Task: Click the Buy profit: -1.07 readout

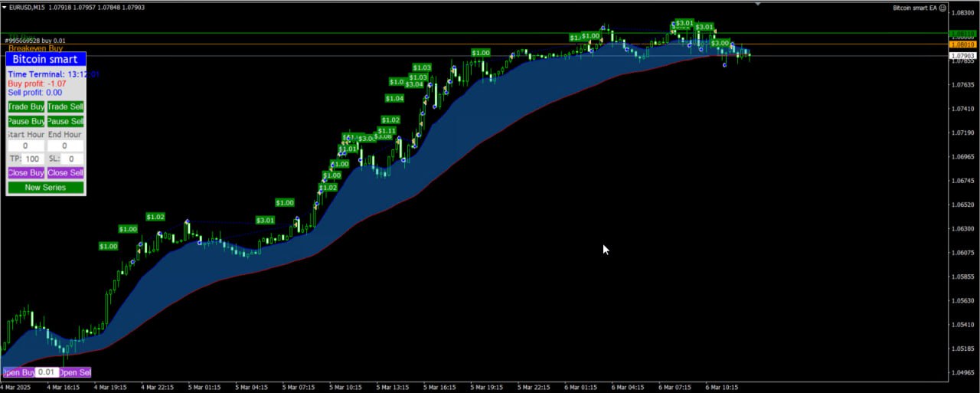Action: tap(37, 84)
